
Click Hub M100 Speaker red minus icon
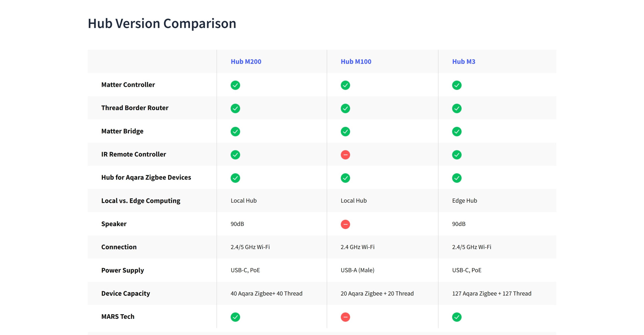[345, 224]
